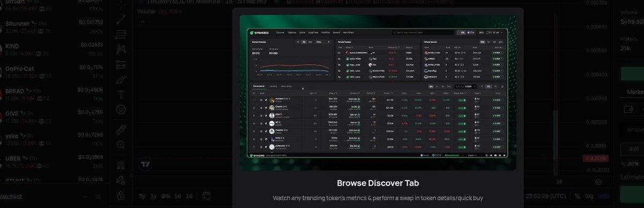Click the trending token metrics description text
Viewport: 644px width, 208px height.
[x=378, y=198]
